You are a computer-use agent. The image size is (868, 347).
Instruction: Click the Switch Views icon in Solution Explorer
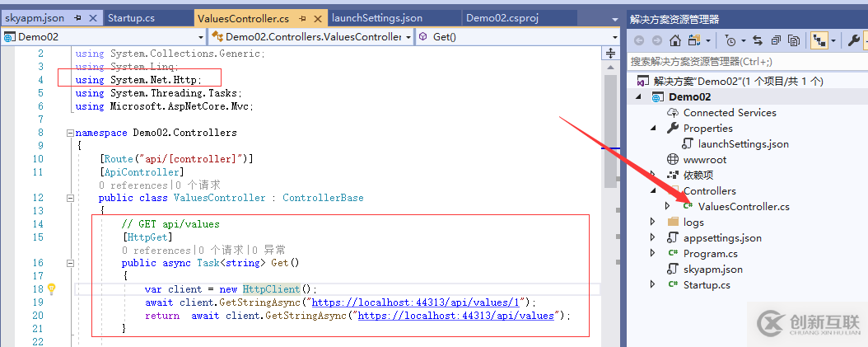(x=695, y=40)
